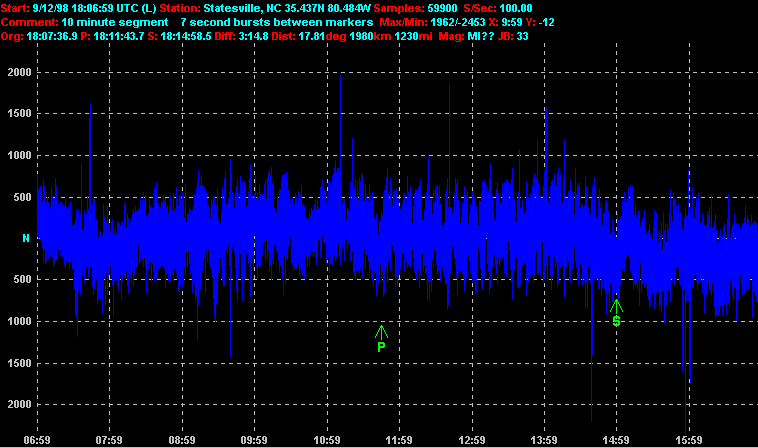Click the S/Sec value 100.00

516,8
